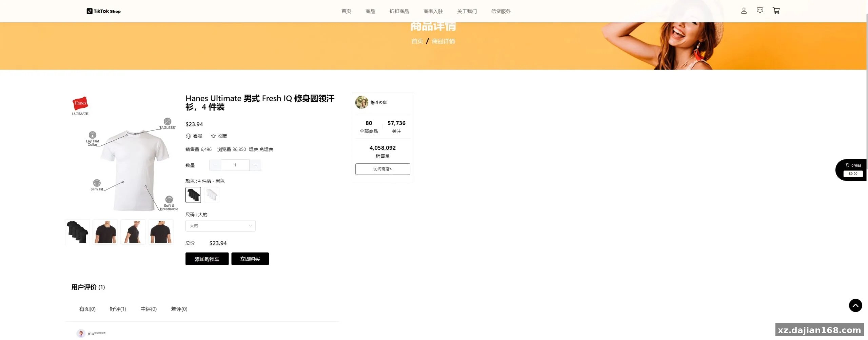Click the star favorite icon
868x340 pixels.
click(213, 136)
